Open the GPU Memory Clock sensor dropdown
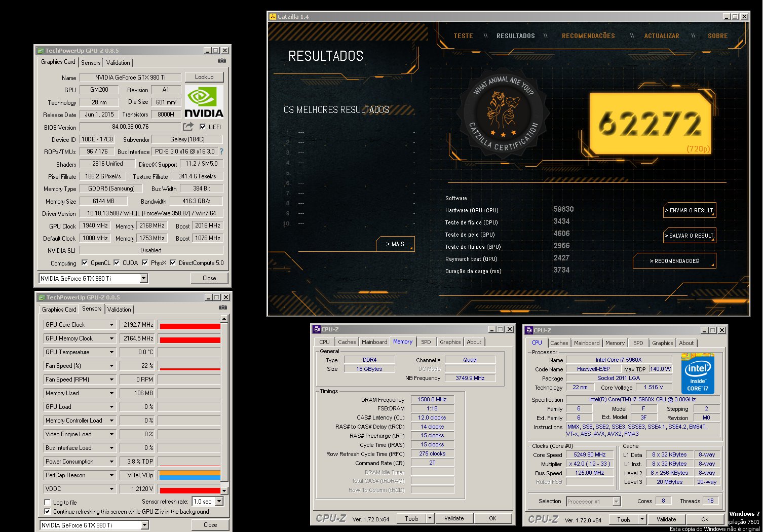 pyautogui.click(x=111, y=338)
